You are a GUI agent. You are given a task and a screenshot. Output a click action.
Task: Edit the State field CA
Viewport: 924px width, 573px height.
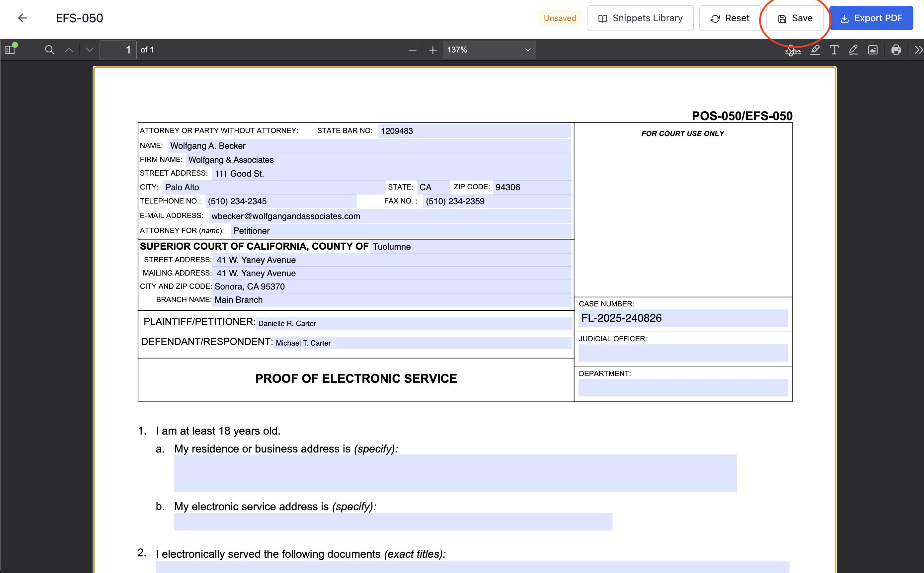[433, 187]
